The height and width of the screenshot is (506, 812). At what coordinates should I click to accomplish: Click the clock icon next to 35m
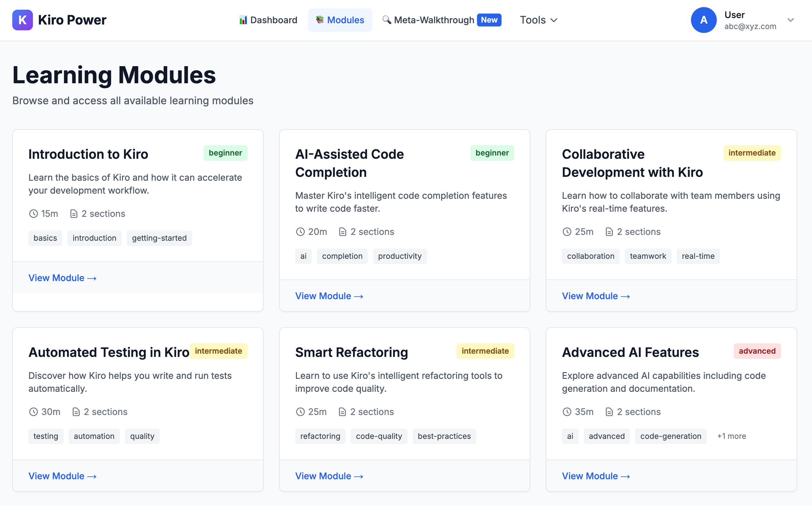[x=567, y=412]
